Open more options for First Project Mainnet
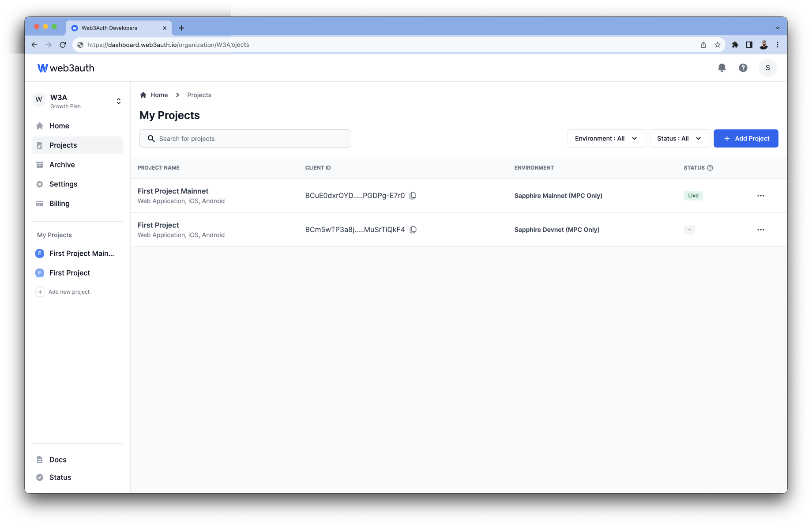812x526 pixels. click(x=761, y=196)
